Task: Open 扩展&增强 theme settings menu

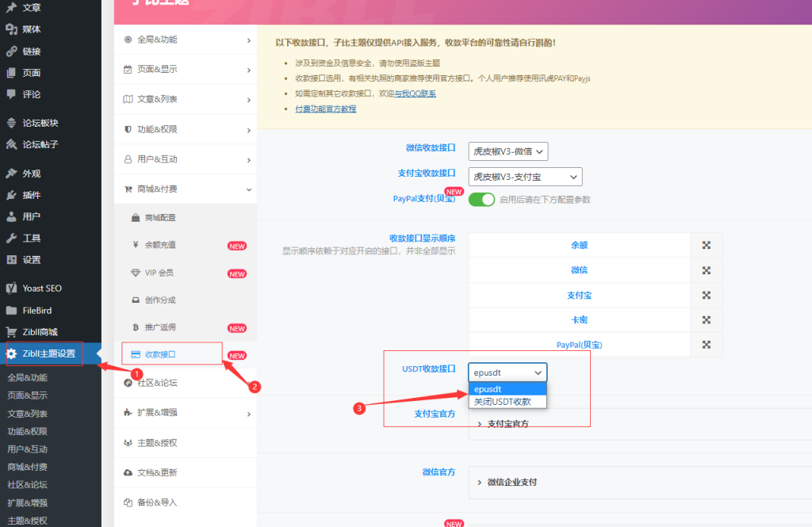Action: 186,413
